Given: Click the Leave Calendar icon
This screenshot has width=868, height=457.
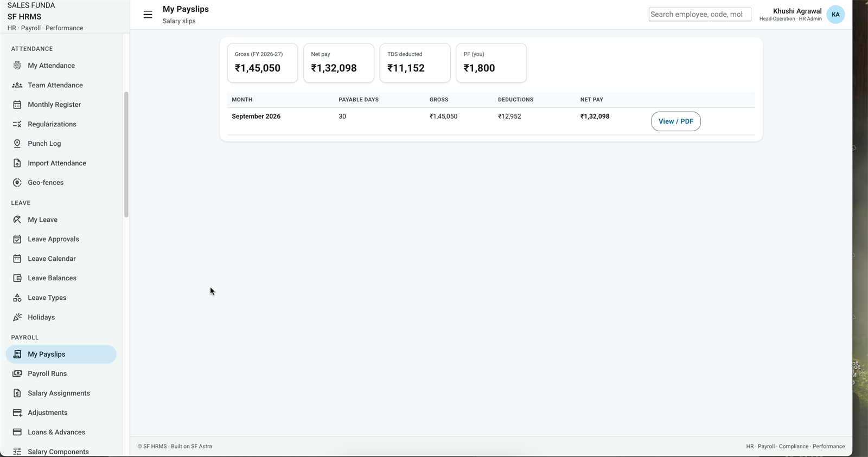Looking at the screenshot, I should coord(17,259).
